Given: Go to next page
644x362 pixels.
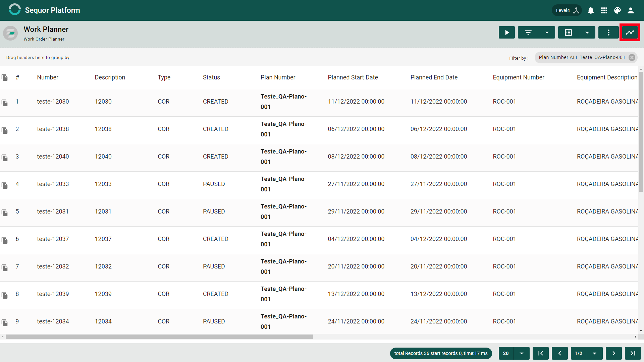Looking at the screenshot, I should 614,353.
